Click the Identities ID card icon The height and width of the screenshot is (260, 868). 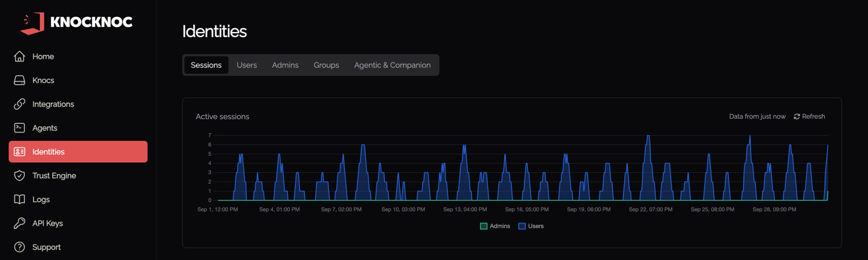(x=20, y=152)
